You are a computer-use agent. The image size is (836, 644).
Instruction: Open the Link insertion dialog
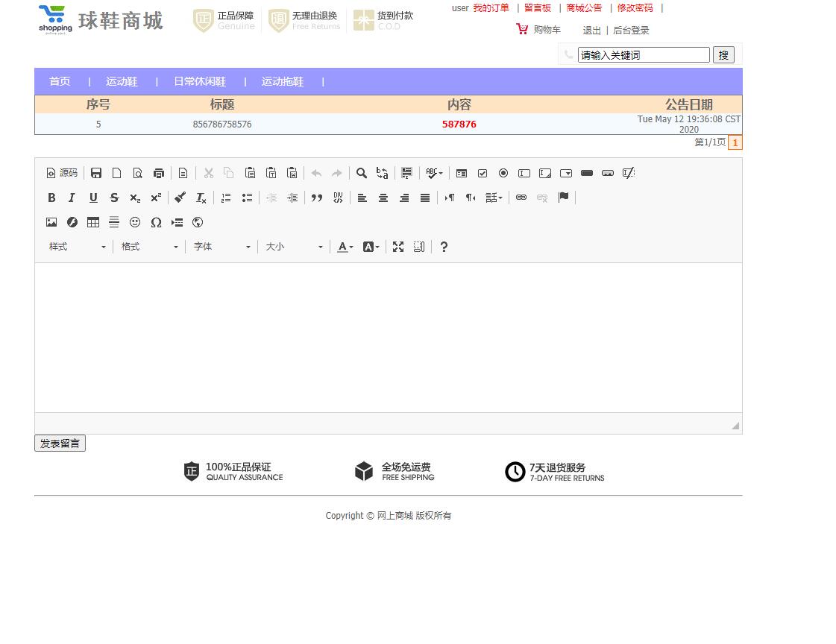pos(521,198)
